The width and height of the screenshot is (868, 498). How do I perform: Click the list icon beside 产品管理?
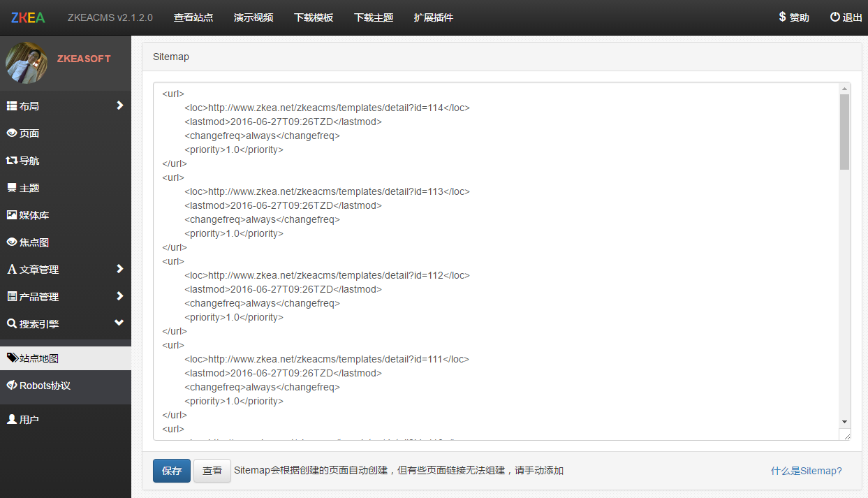[12, 296]
